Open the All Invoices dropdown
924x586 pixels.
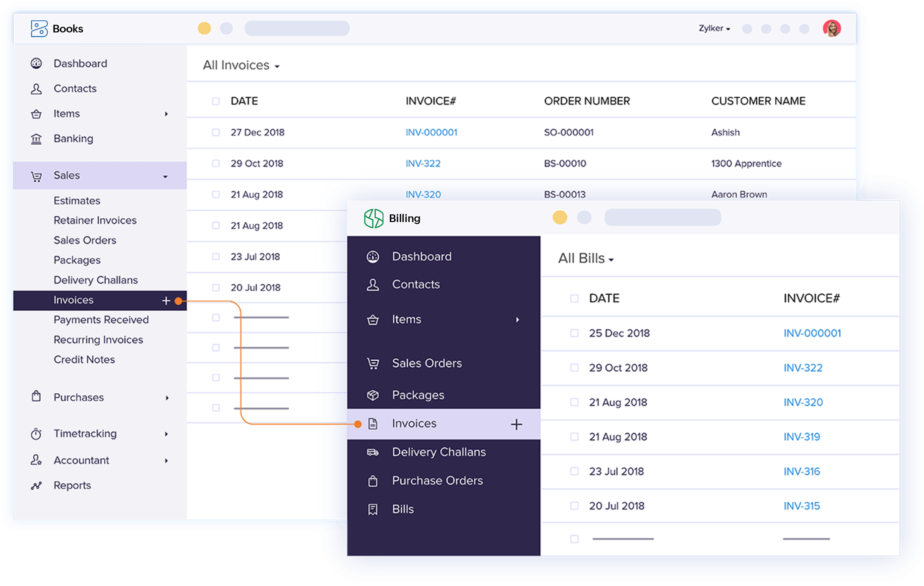pyautogui.click(x=241, y=66)
